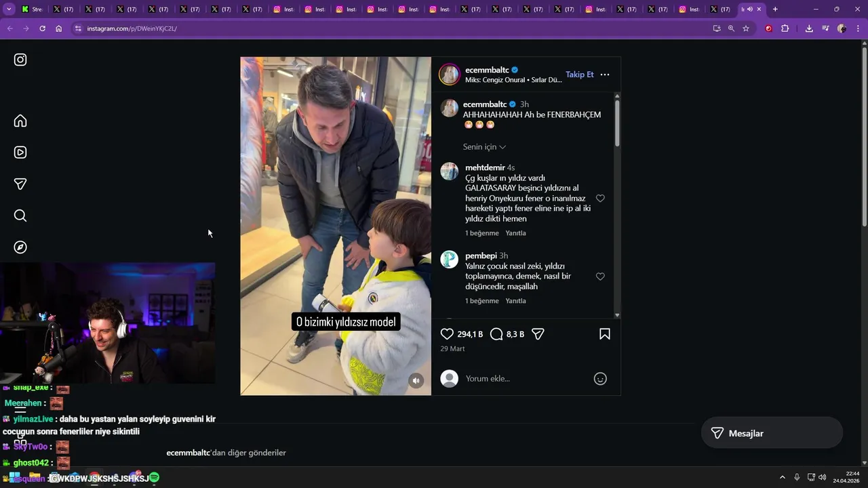Like pembepi's comment heart
Viewport: 868px width, 488px height.
tap(600, 277)
